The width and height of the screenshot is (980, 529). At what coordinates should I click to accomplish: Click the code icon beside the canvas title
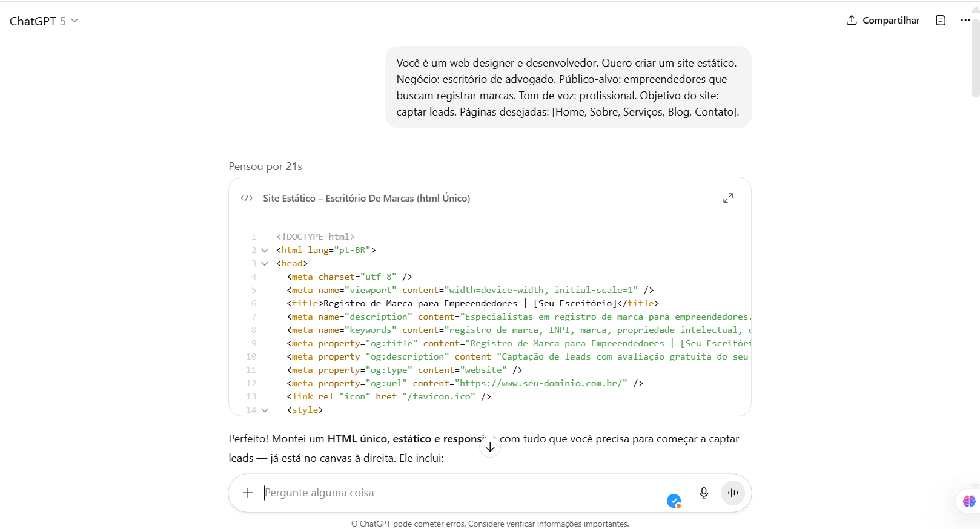pos(247,198)
